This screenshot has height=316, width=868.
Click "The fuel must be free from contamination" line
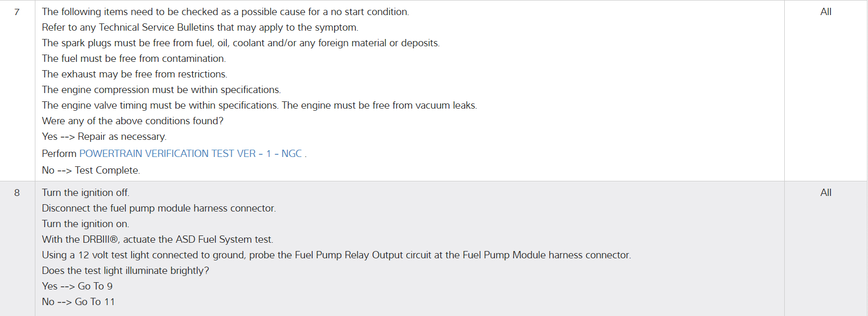(x=134, y=59)
